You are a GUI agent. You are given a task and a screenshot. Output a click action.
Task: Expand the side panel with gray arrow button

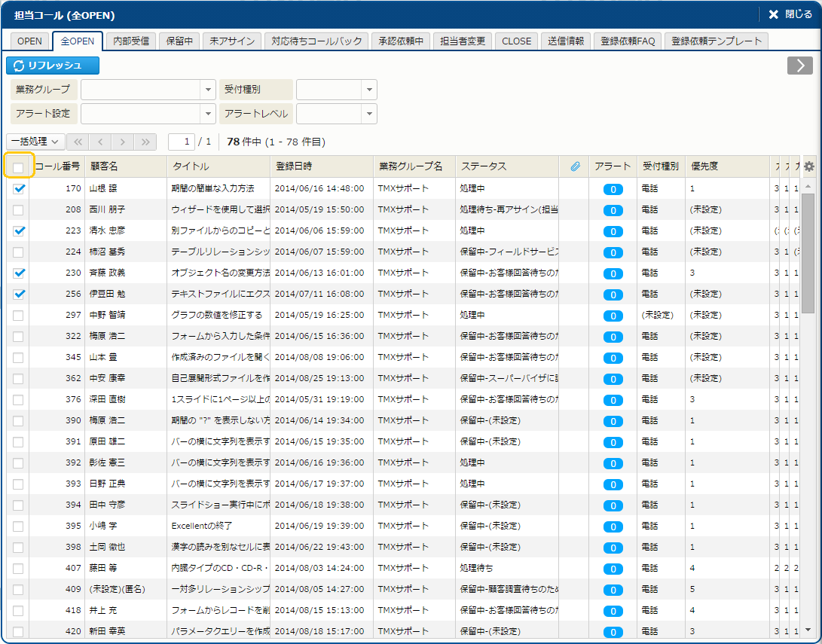pyautogui.click(x=799, y=66)
